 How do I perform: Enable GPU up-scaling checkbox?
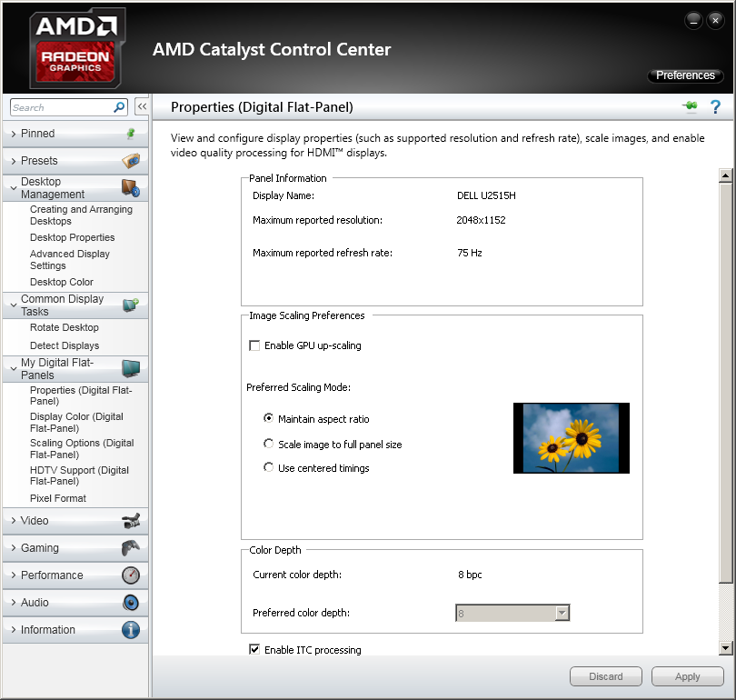tap(254, 346)
